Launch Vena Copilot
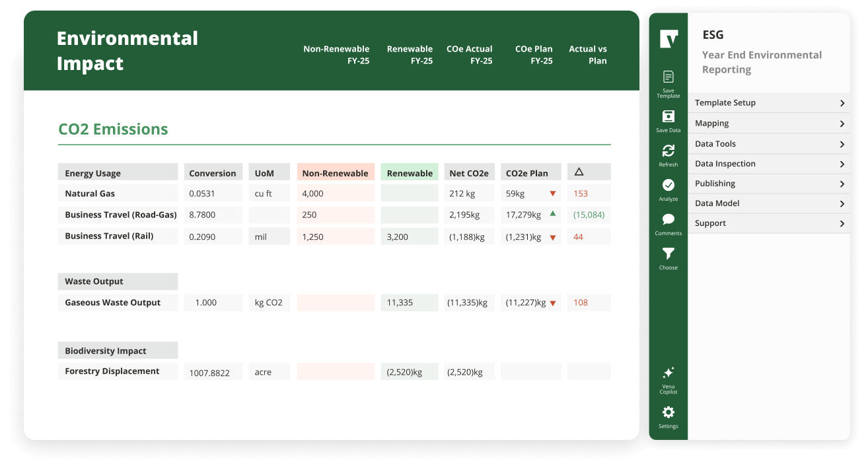 coord(668,372)
